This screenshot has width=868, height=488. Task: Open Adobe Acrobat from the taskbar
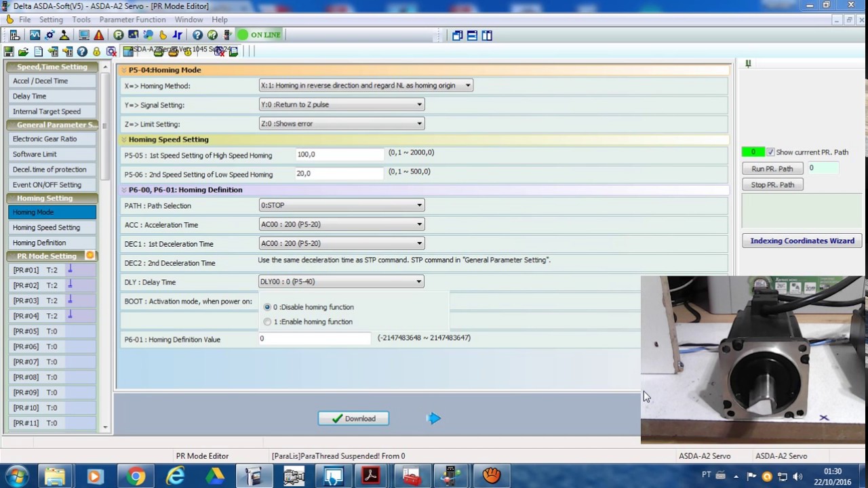[370, 476]
